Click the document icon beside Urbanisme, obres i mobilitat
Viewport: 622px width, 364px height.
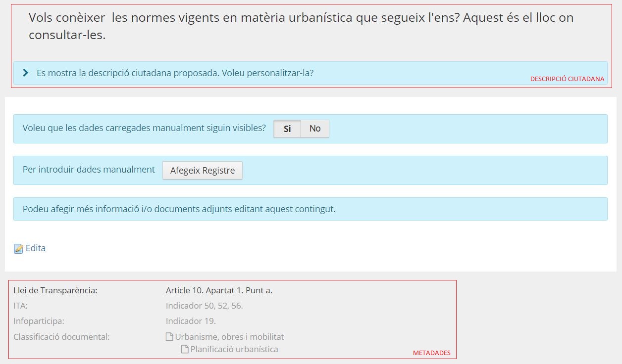coord(169,337)
